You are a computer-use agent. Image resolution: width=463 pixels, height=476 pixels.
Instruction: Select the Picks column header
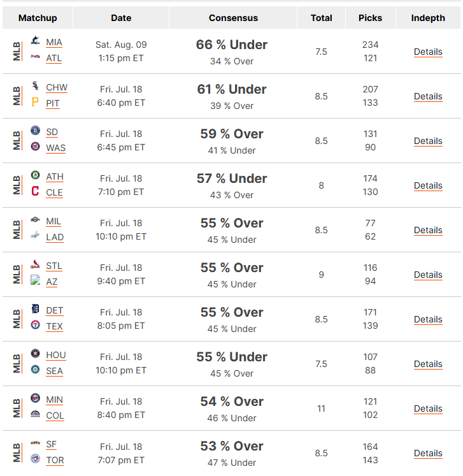[x=371, y=18]
